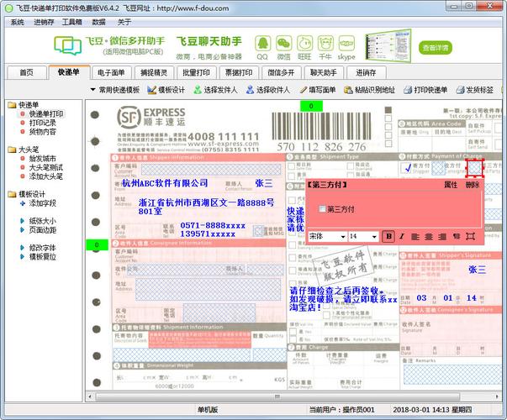507x420 pixels.
Task: Click the horizontal scrollbar thumb below waybill
Action: [277, 396]
